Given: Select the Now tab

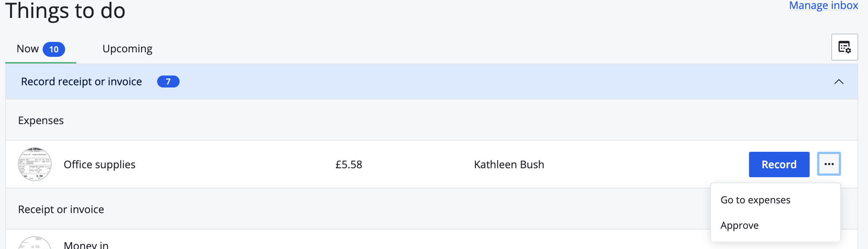Looking at the screenshot, I should click(x=28, y=49).
